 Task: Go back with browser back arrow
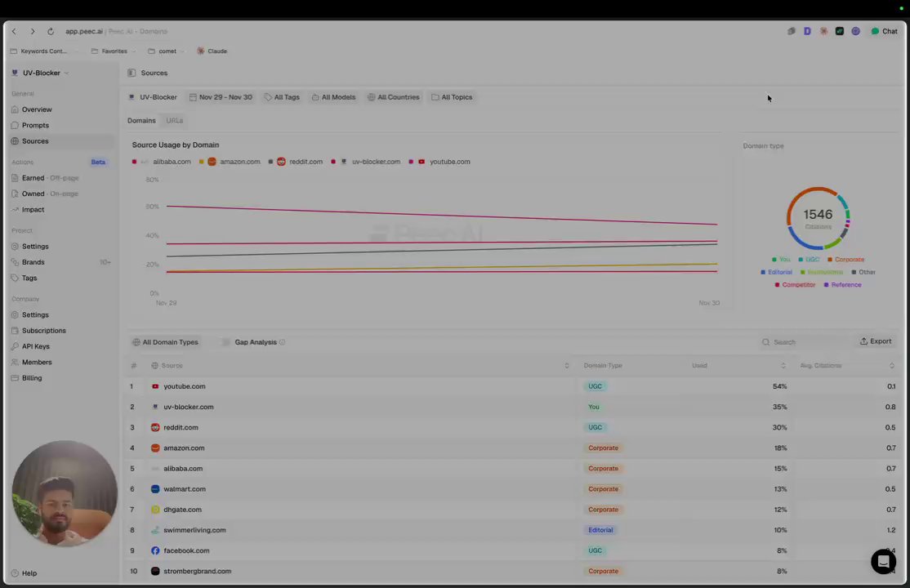coord(15,31)
